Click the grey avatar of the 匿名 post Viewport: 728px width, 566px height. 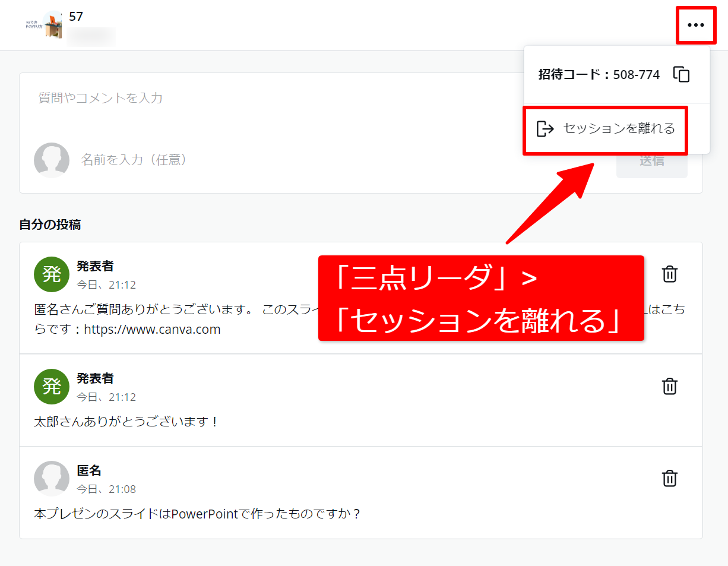click(x=52, y=479)
